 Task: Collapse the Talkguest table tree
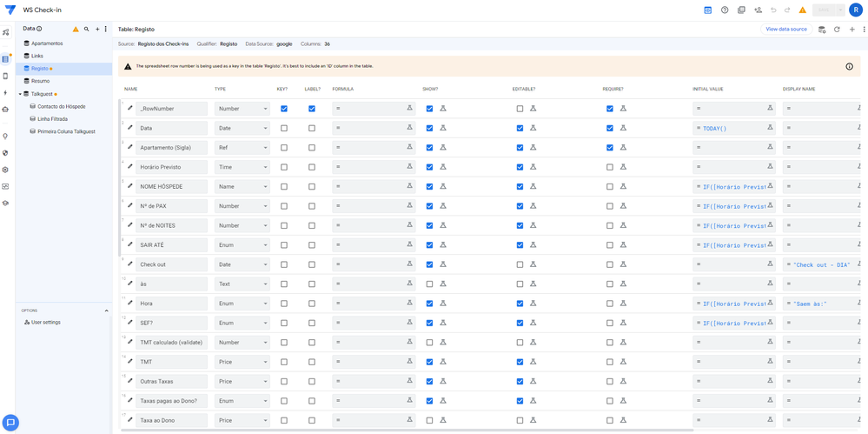(20, 94)
